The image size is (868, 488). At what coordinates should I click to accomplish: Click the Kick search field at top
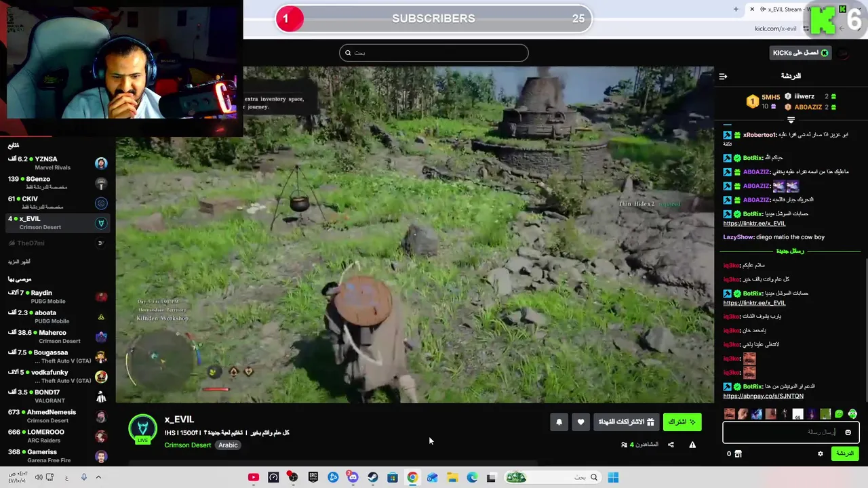(434, 53)
